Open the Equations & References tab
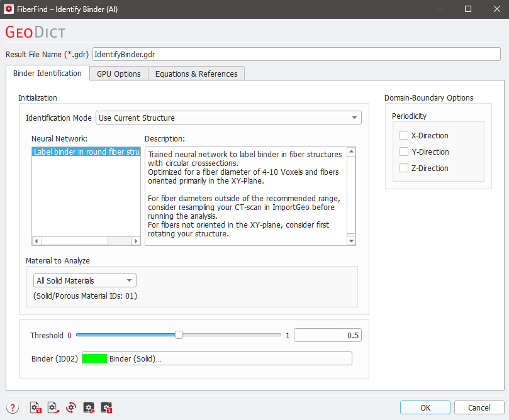 click(x=196, y=74)
